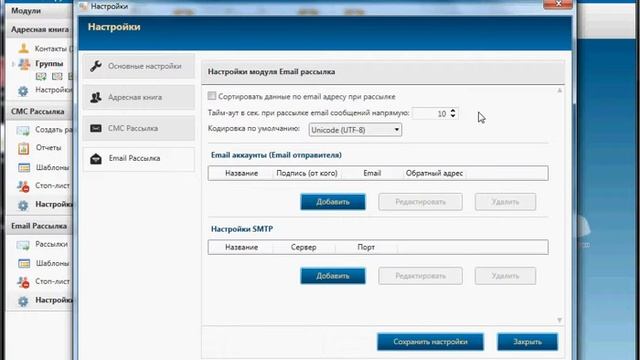Viewport: 640px width, 360px height.
Task: Click Подпись (от кого) column header
Action: tap(307, 173)
